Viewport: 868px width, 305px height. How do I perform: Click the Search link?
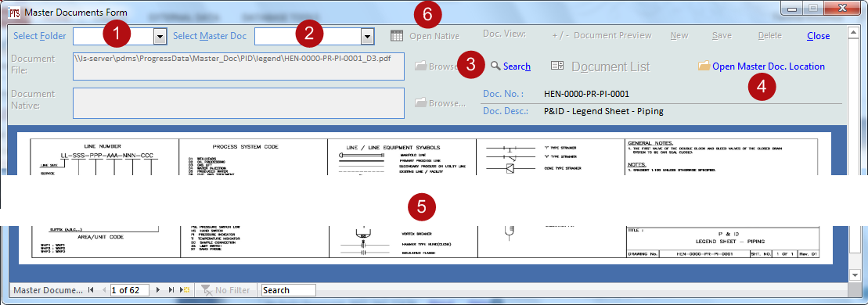pos(517,66)
